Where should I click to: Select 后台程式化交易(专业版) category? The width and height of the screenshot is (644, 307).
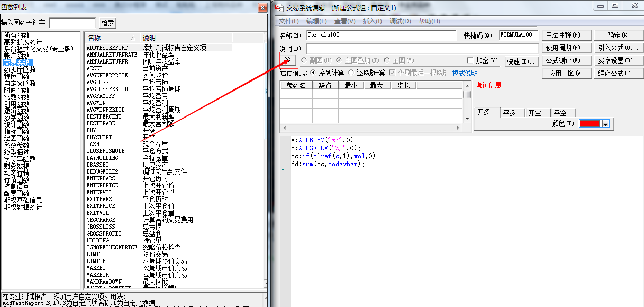(39, 49)
